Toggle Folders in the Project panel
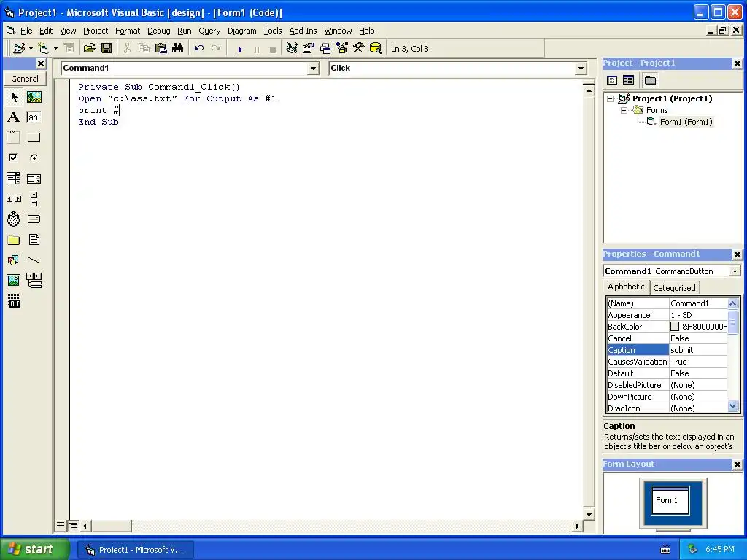This screenshot has width=747, height=560. coord(650,80)
